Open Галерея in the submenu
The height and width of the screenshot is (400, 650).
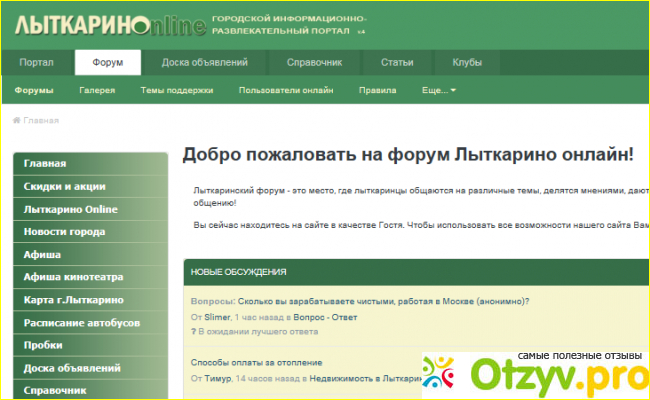tap(97, 91)
